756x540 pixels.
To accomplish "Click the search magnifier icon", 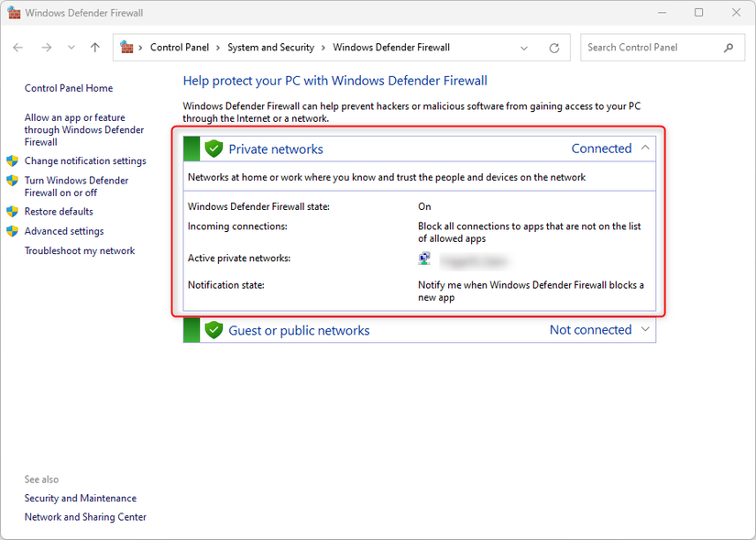I will click(x=729, y=48).
